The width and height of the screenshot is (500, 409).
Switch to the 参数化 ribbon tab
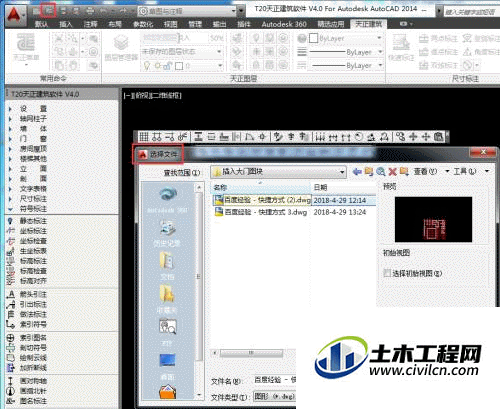(142, 24)
